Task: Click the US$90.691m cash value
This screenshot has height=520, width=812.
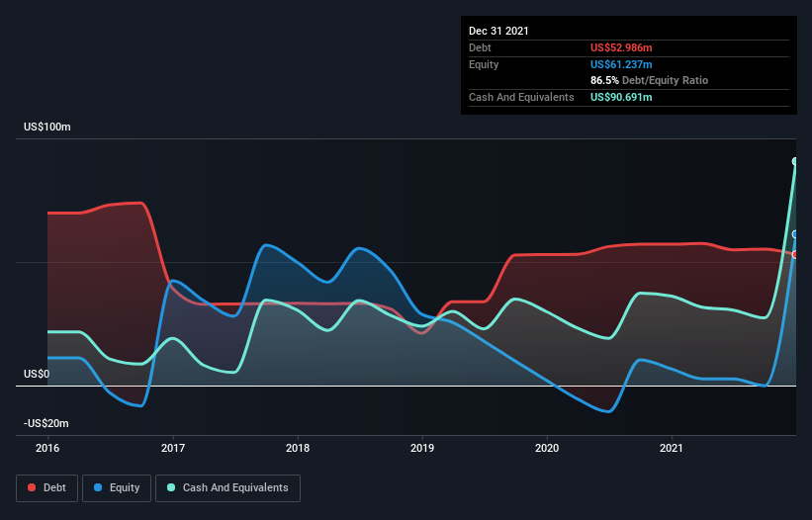Action: point(621,97)
